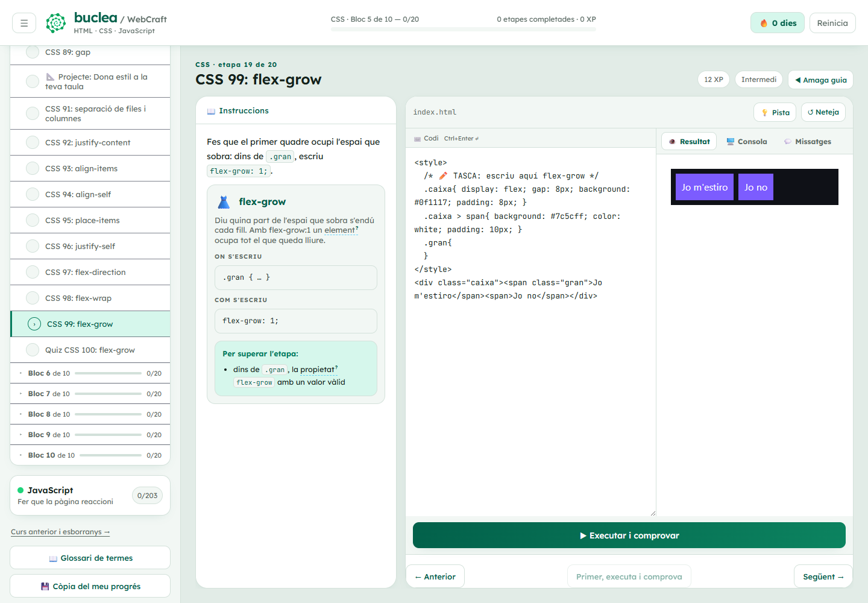
Task: Expand Bloc 10 de 10
Action: [90, 455]
